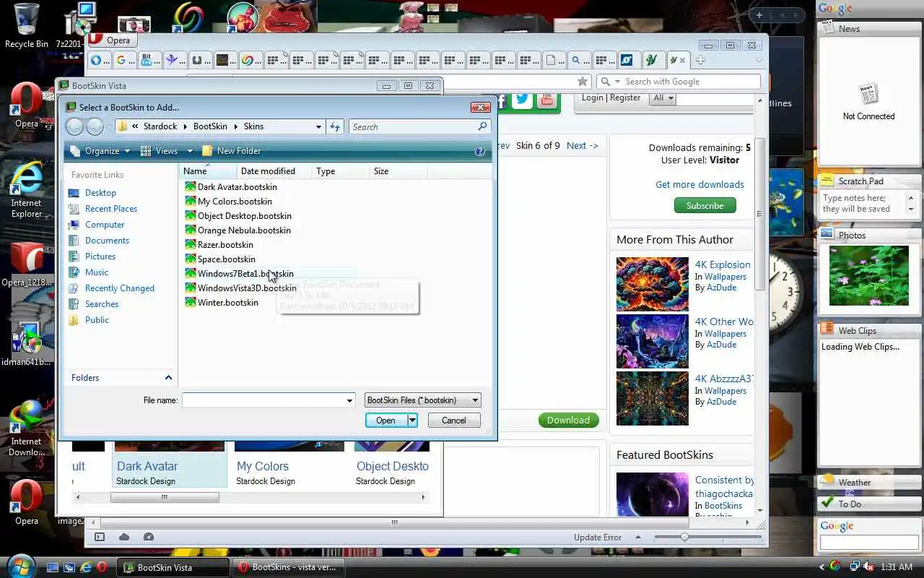Expand address bar path history dropdown
The image size is (924, 578).
coord(318,126)
